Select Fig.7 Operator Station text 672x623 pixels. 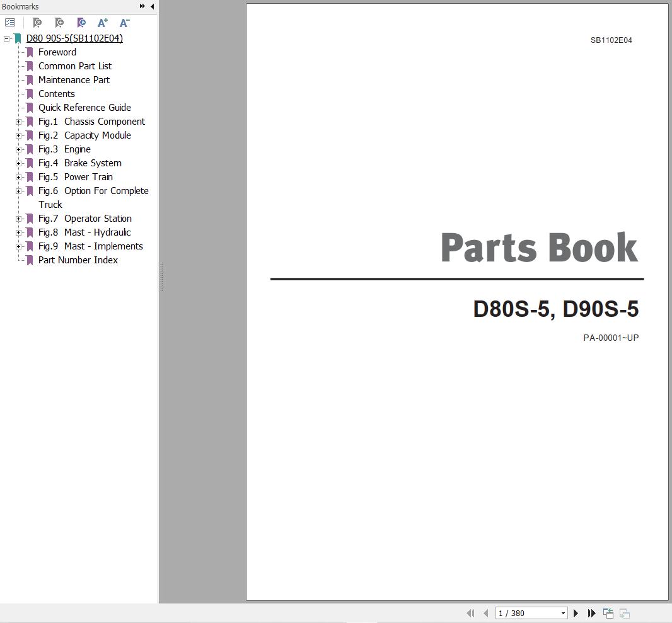tap(85, 219)
